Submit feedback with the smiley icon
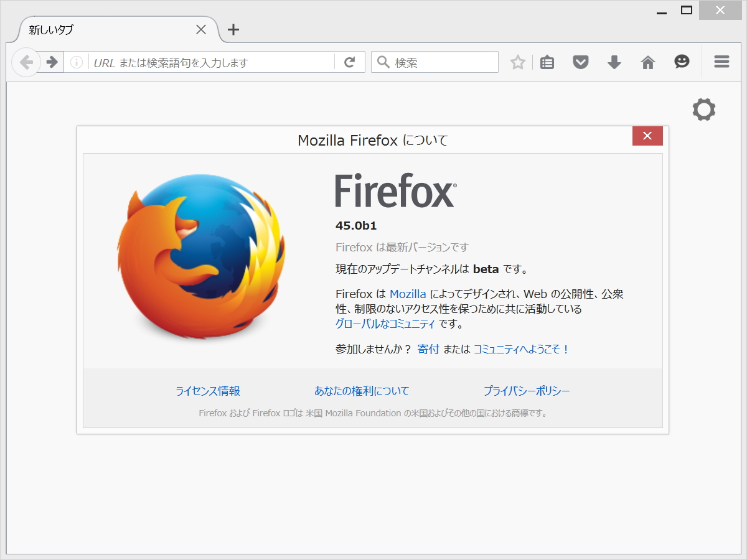 pos(682,62)
